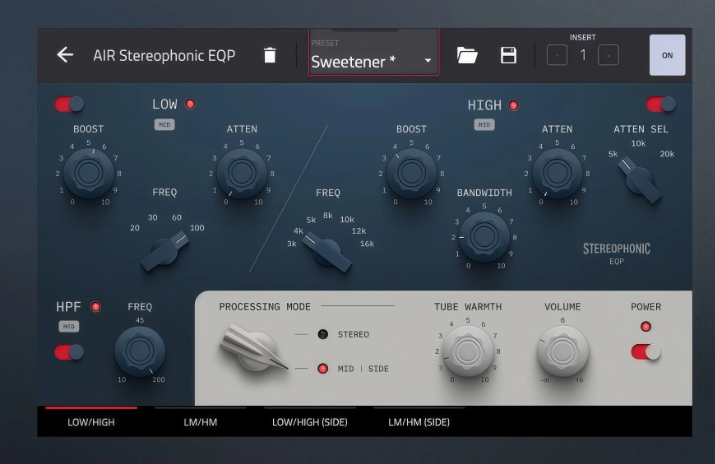Click the 8k label on HIGH FREQ
715x464 pixels.
328,216
